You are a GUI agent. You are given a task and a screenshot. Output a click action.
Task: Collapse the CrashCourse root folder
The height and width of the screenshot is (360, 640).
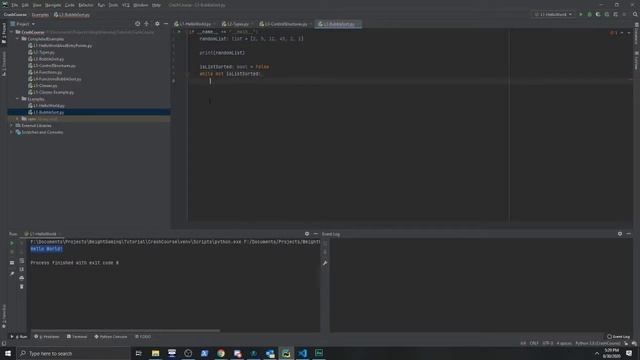(x=12, y=32)
